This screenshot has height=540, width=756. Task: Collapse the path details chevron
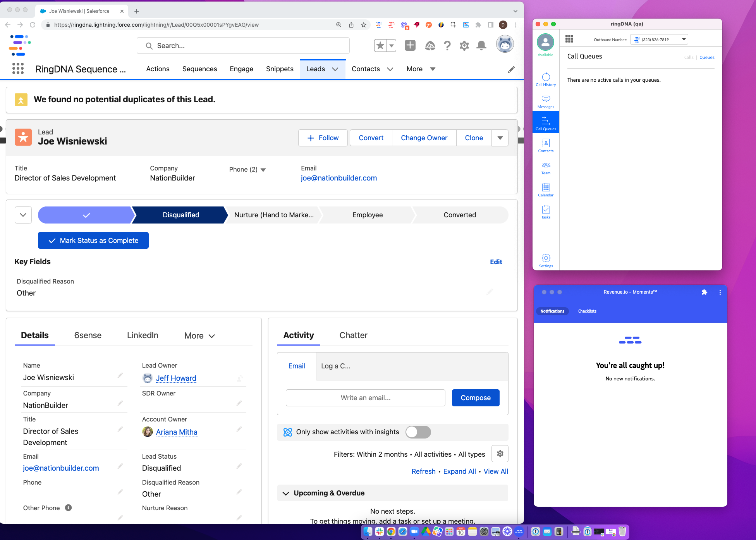pos(23,215)
